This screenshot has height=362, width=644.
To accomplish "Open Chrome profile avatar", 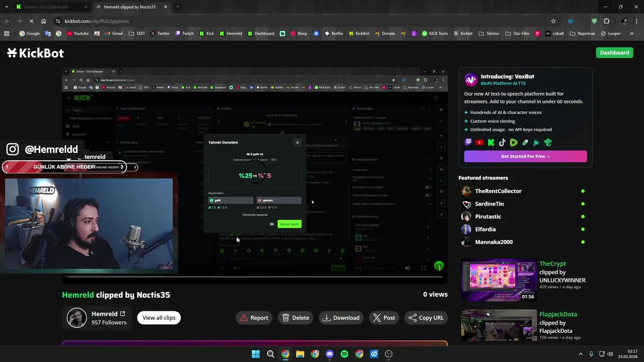I will tap(624, 21).
